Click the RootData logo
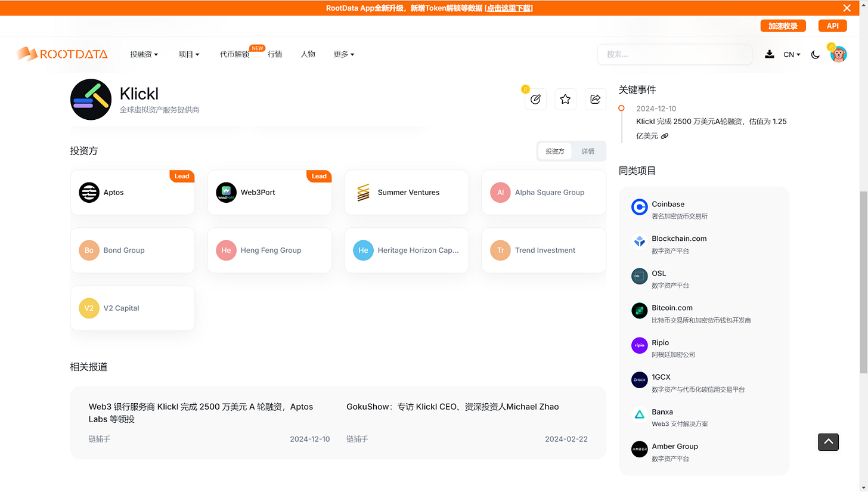The height and width of the screenshot is (492, 868). coord(62,54)
